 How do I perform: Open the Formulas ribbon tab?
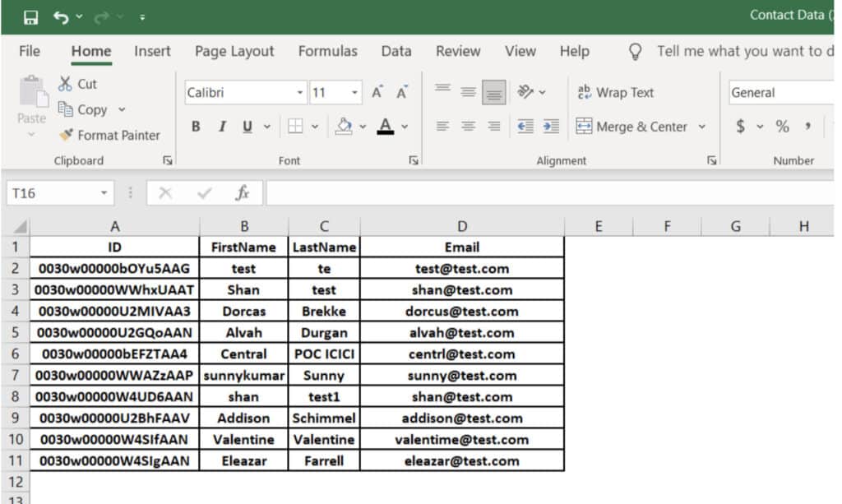pyautogui.click(x=327, y=51)
